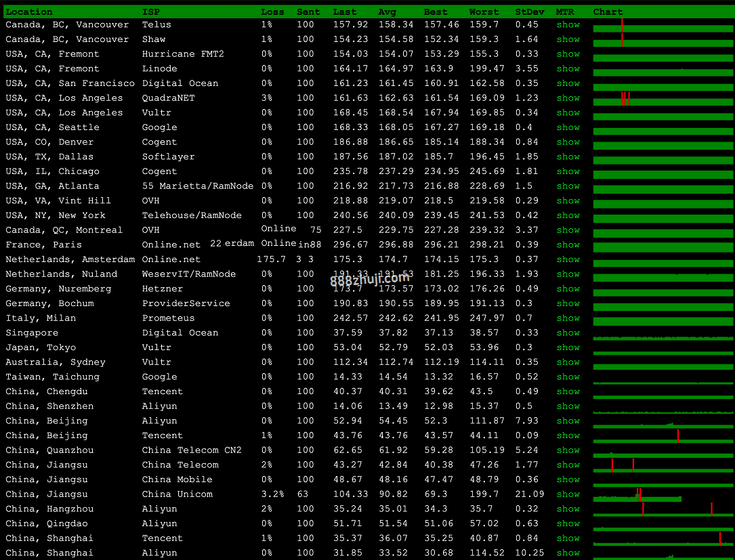Screen dimensions: 735x560
Task: Click latency chart for Beijing Tencent row
Action: (663, 436)
